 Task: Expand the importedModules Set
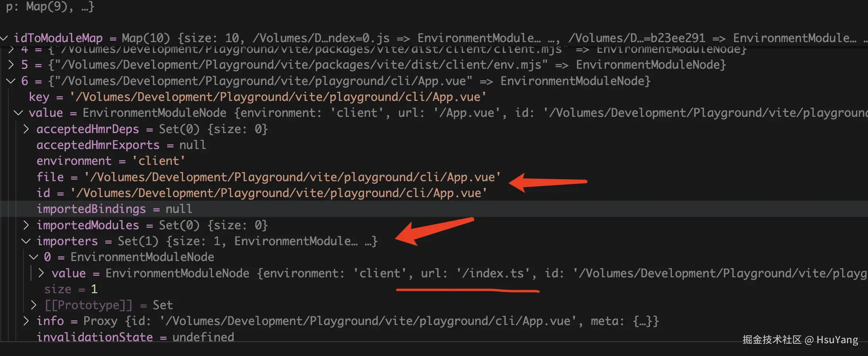pyautogui.click(x=26, y=225)
